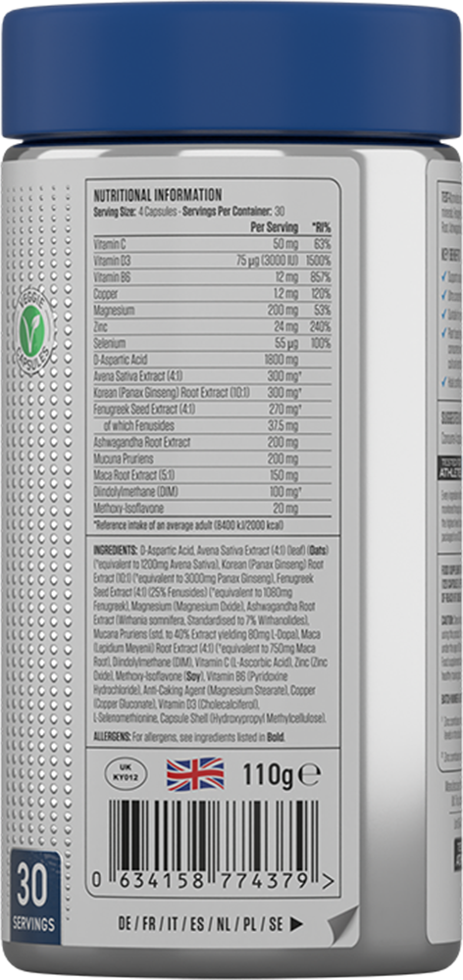Image resolution: width=463 pixels, height=980 pixels.
Task: Click the "NL" language code
Action: (x=225, y=924)
